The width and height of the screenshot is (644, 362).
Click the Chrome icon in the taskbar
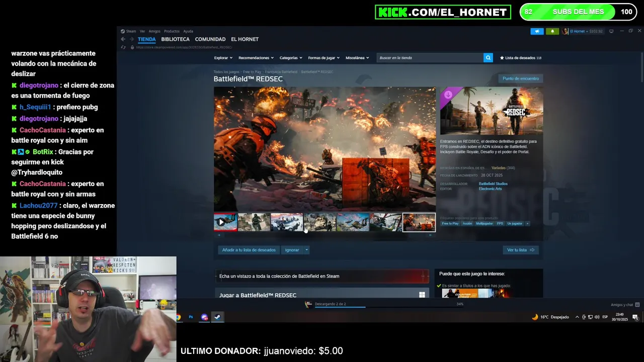[178, 317]
